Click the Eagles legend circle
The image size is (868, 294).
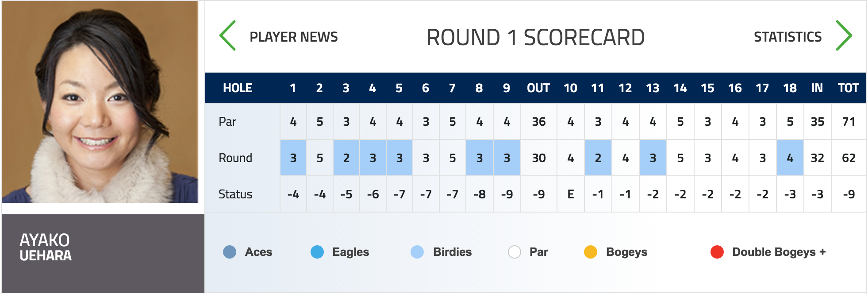tap(317, 252)
